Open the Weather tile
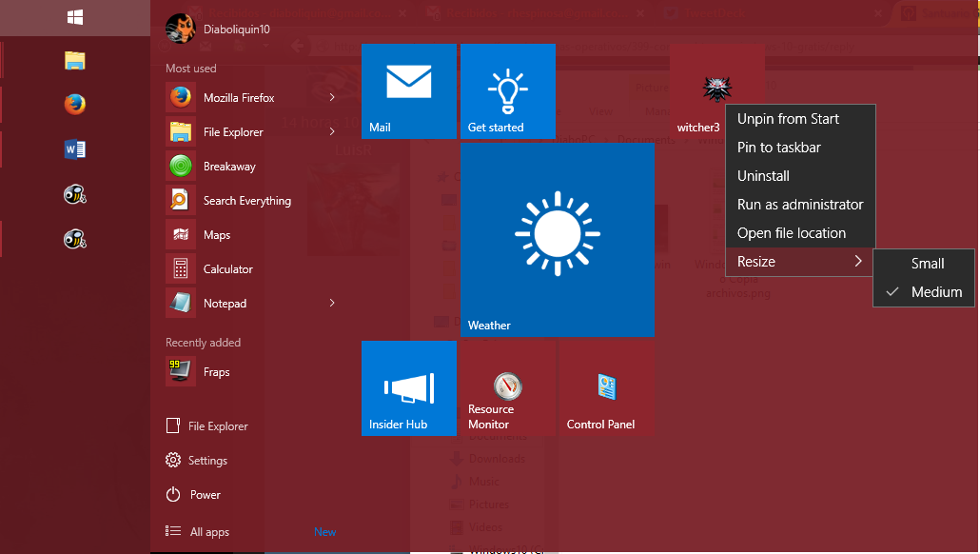The height and width of the screenshot is (554, 980). [557, 239]
